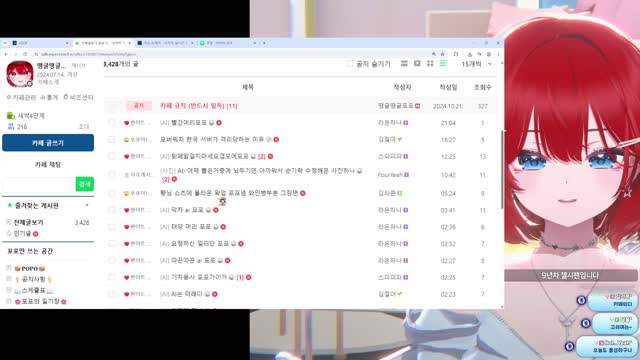This screenshot has height=360, width=640.
Task: Open the 15개씩 posts-per-page dropdown
Action: 476,64
